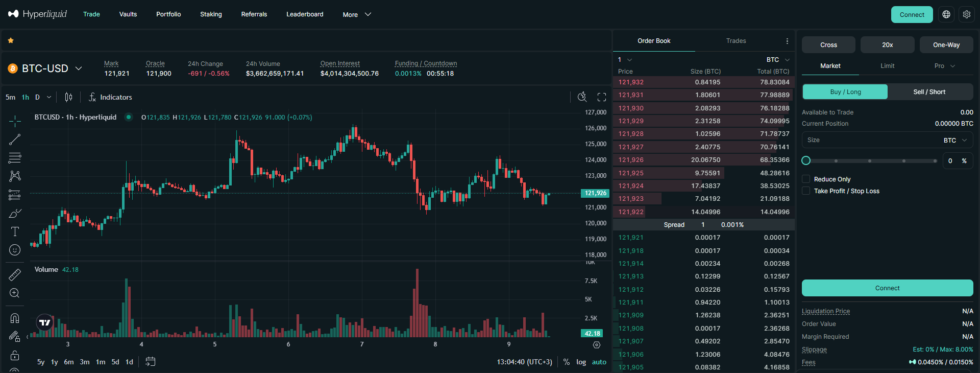Switch to the Trades tab
Viewport: 980px width, 373px height.
point(736,41)
